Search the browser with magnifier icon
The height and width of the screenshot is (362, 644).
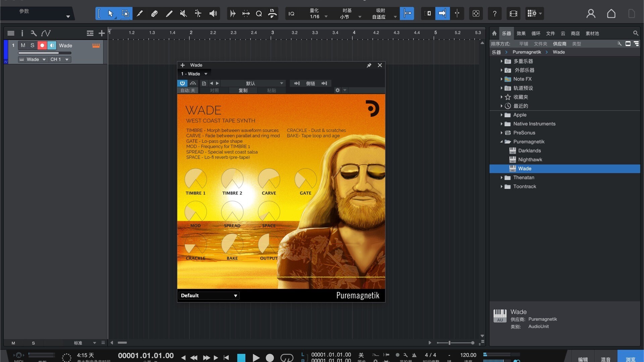pos(636,33)
